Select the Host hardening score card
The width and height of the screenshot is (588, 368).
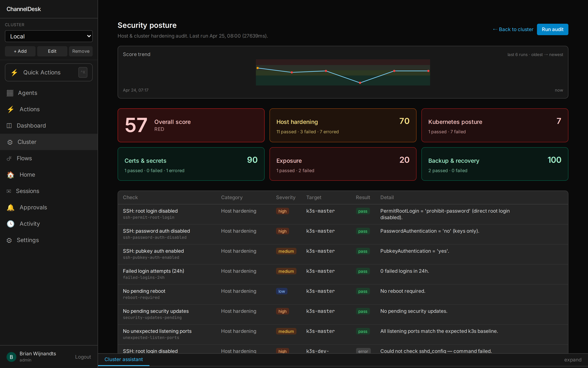[x=343, y=125]
